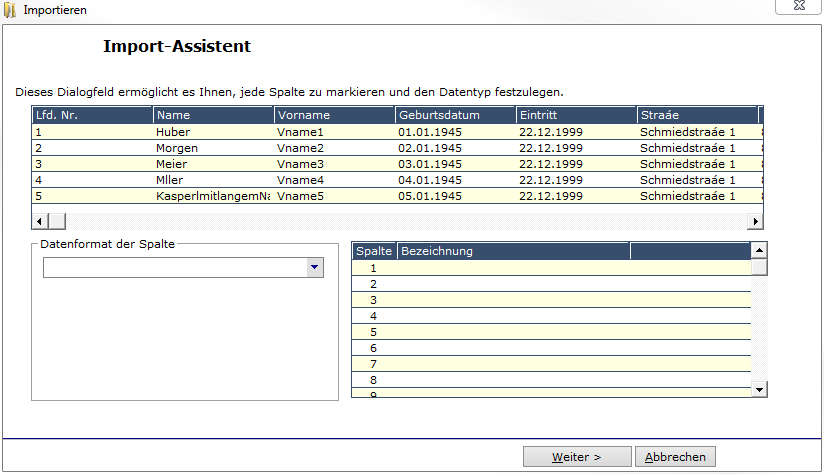Click the Bezeichnung header in column list
Viewport: 824px width, 474px height.
pyautogui.click(x=513, y=251)
